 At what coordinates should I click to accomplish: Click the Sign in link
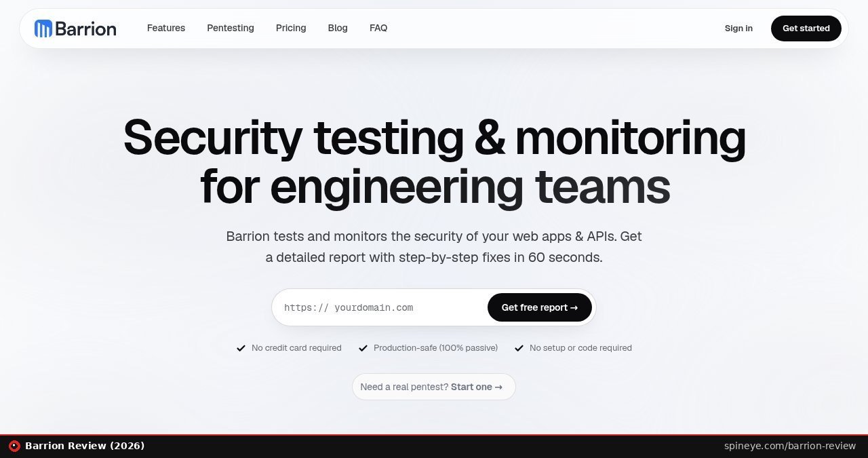738,28
